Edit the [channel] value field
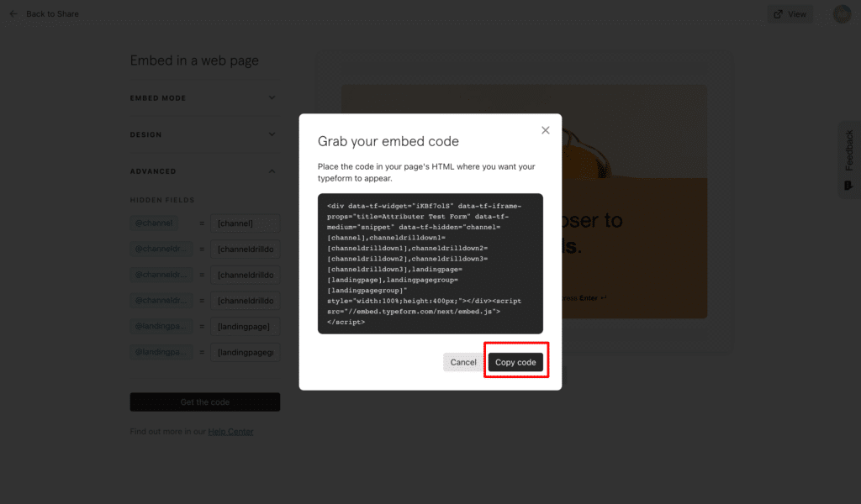Image resolution: width=861 pixels, height=504 pixels. pos(245,223)
